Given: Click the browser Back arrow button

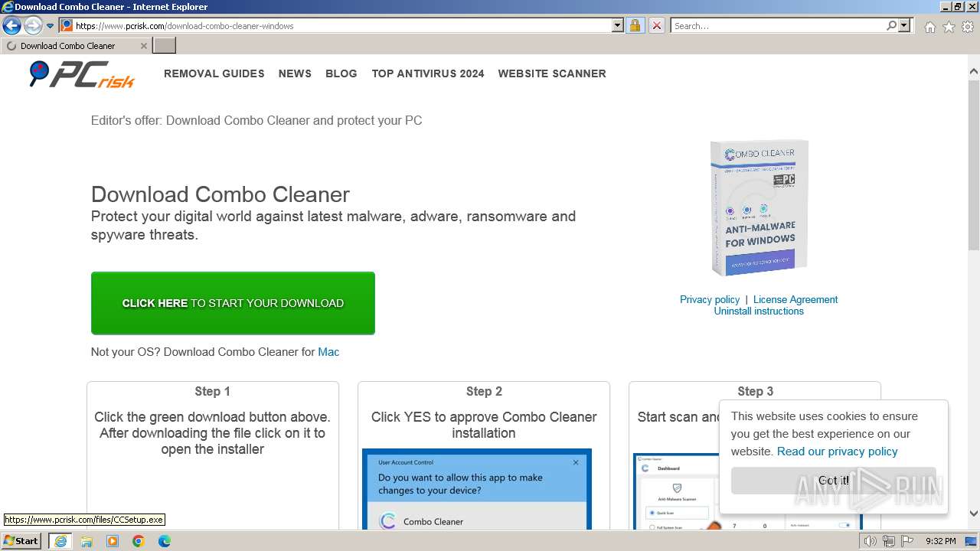Looking at the screenshot, I should point(11,25).
